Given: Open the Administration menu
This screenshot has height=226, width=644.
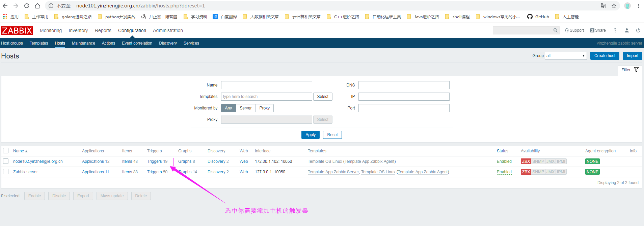Looking at the screenshot, I should point(168,30).
